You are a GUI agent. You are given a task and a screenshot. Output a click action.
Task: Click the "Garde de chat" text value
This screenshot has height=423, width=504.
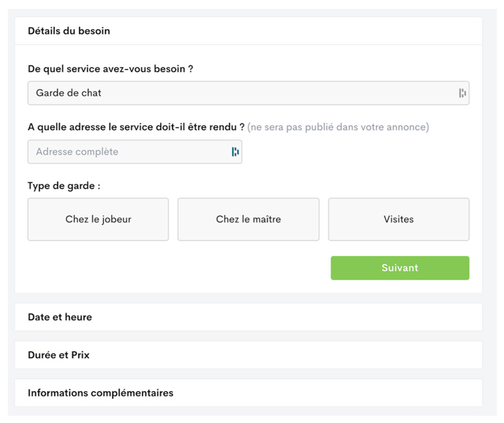point(69,93)
